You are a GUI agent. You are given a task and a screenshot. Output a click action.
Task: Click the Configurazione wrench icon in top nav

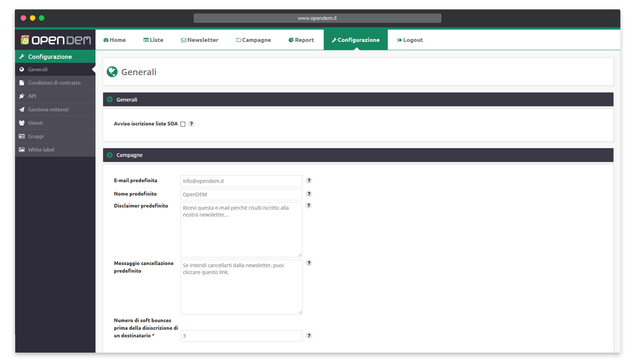334,40
